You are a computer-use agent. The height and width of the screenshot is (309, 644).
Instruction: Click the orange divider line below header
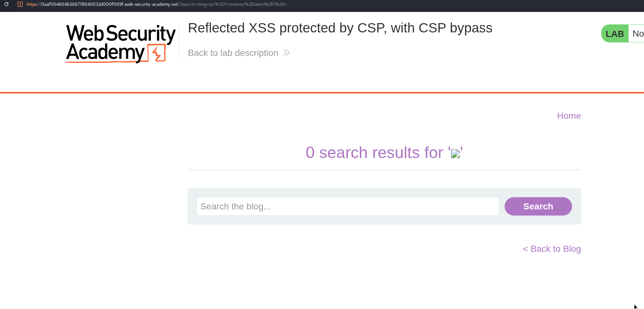322,93
